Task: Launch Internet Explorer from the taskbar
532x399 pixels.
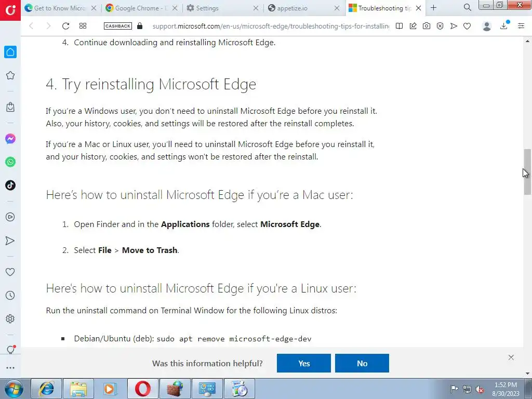Action: [x=46, y=389]
